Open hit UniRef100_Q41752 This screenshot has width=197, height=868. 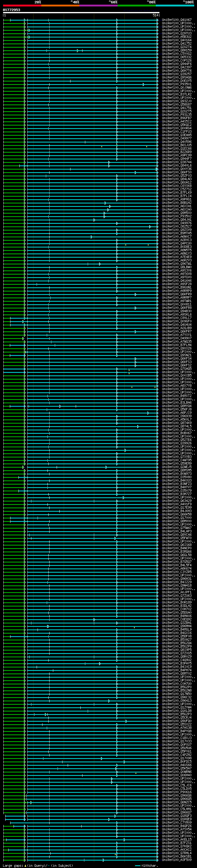tap(177, 43)
